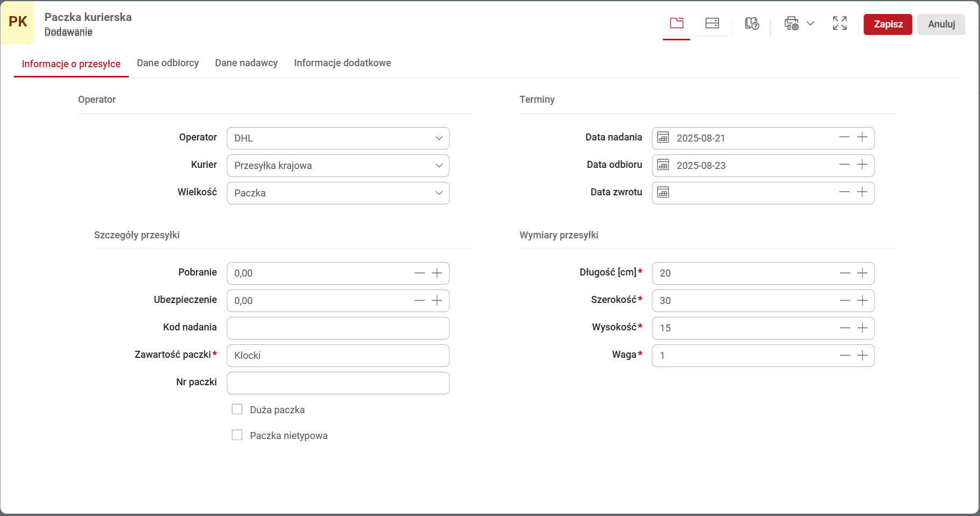Open calendar for Data zwrotu
This screenshot has height=516, width=980.
click(x=663, y=193)
